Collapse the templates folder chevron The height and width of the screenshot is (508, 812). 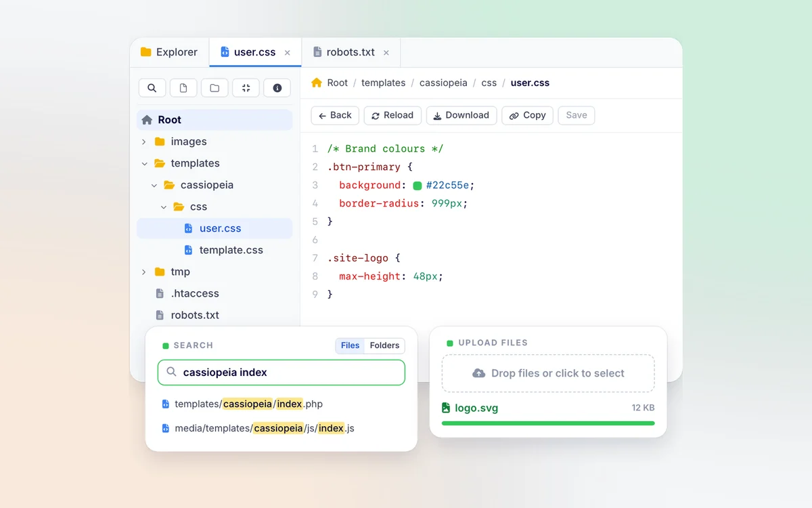(x=144, y=163)
